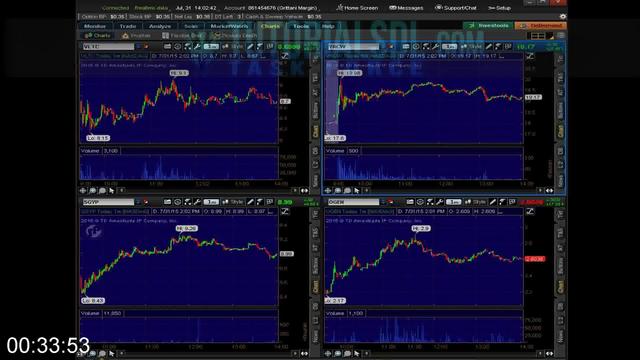
Task: Click the wrench icon on SGYP chart toolbar
Action: (197, 202)
